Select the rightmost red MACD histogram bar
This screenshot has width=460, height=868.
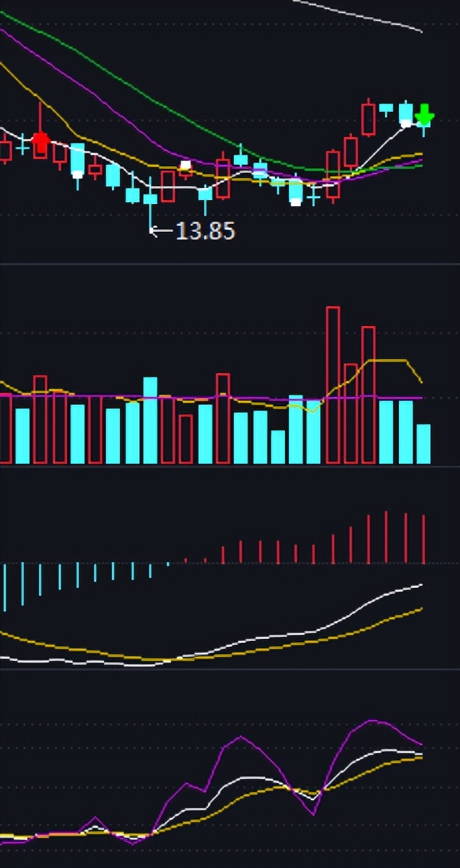pos(424,539)
